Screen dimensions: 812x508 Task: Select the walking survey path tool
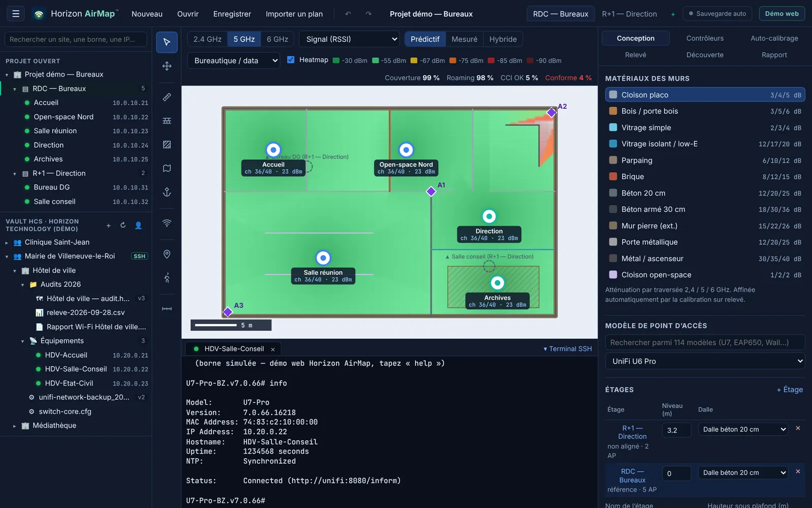click(x=167, y=278)
